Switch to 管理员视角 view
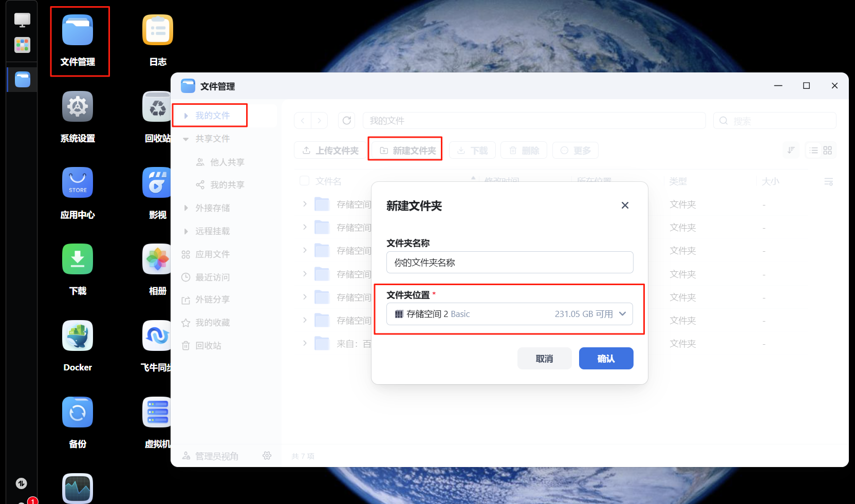855x504 pixels. click(x=211, y=456)
